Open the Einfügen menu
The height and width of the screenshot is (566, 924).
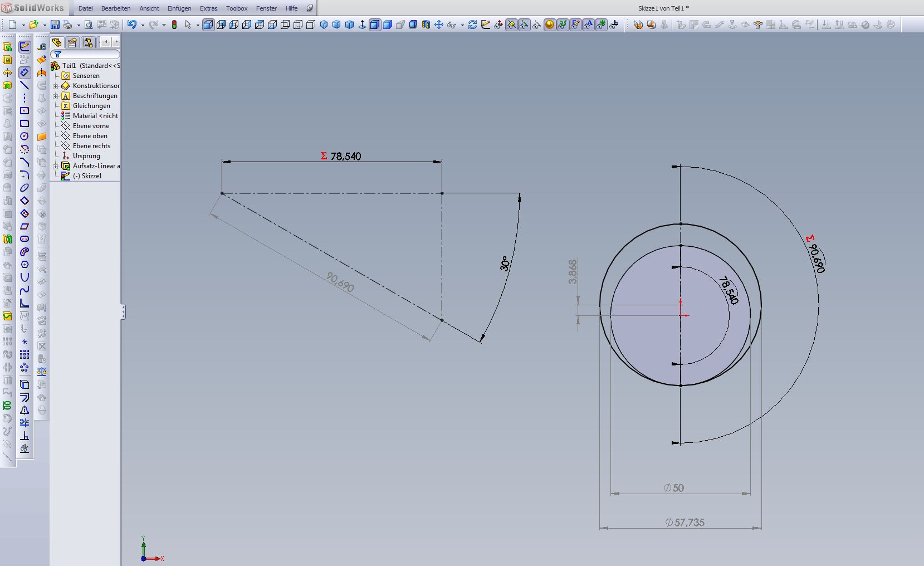click(x=179, y=8)
